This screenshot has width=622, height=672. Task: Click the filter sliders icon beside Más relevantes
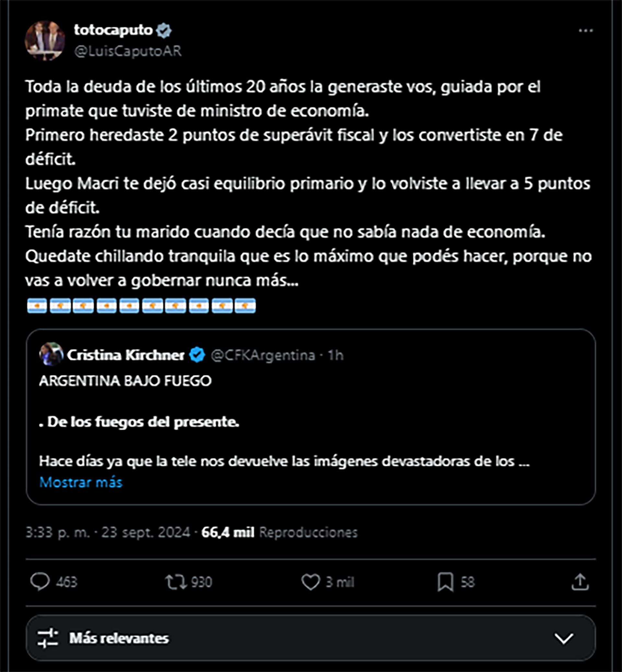(x=47, y=638)
